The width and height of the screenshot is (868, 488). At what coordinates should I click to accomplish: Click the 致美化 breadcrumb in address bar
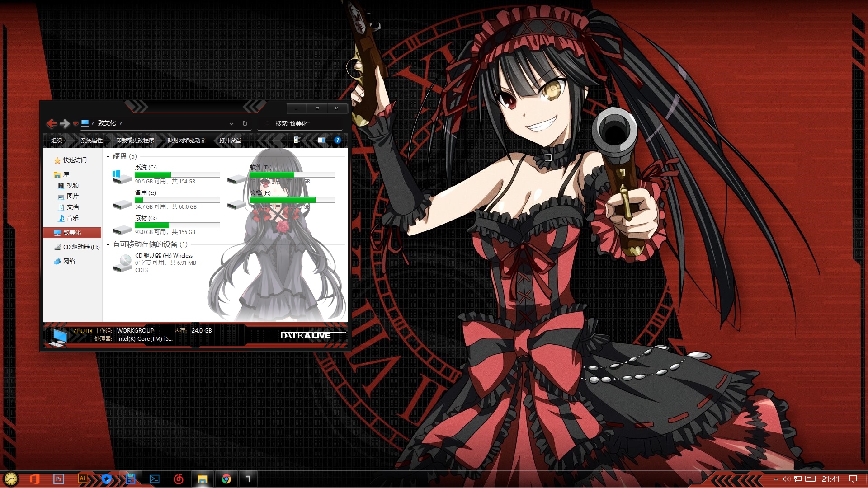tap(107, 123)
